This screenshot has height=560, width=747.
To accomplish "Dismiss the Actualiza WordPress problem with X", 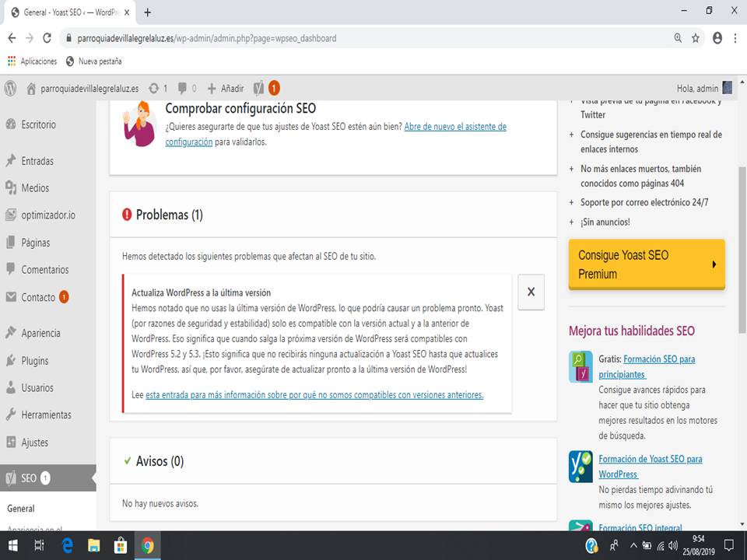I will tap(531, 292).
